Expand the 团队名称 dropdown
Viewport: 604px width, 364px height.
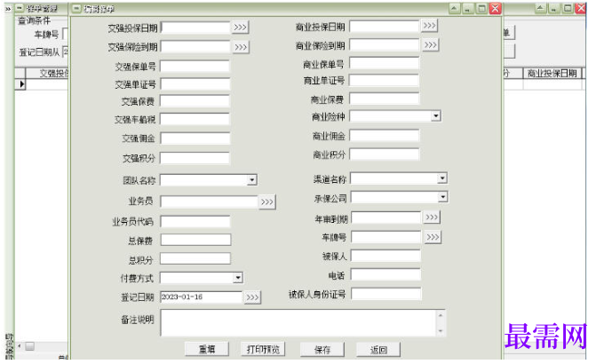tap(252, 179)
